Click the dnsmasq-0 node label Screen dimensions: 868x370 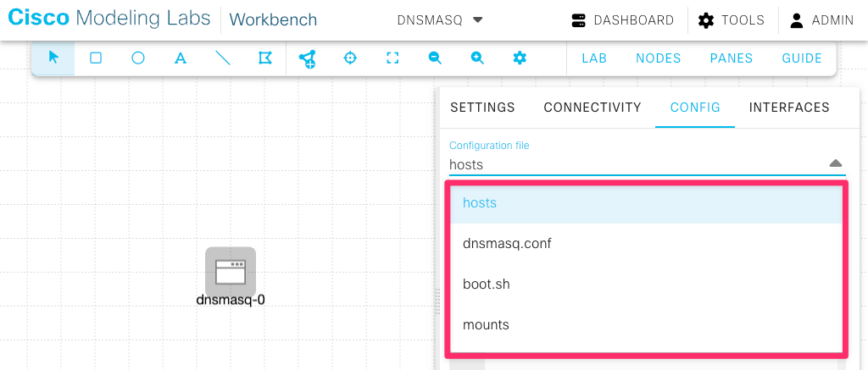231,301
